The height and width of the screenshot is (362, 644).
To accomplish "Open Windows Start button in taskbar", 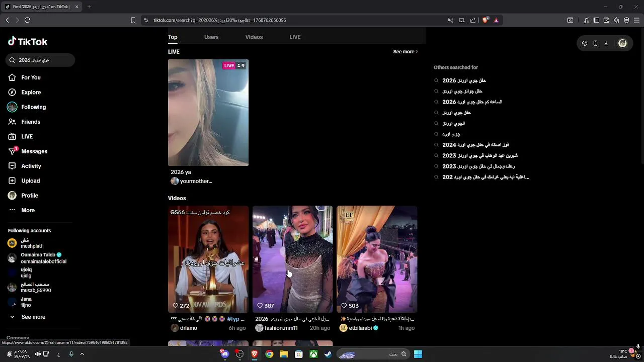I will (418, 354).
